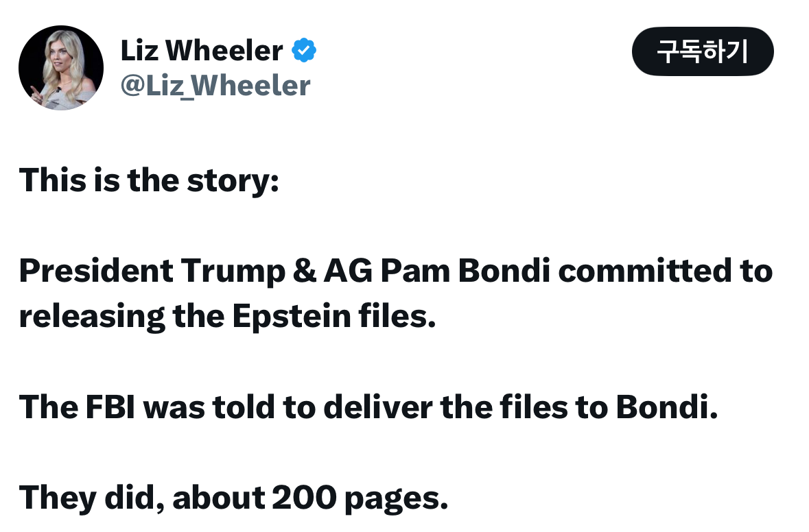Click the ampersand between Trump and AG
Screen dimensions: 809x532
[305, 271]
